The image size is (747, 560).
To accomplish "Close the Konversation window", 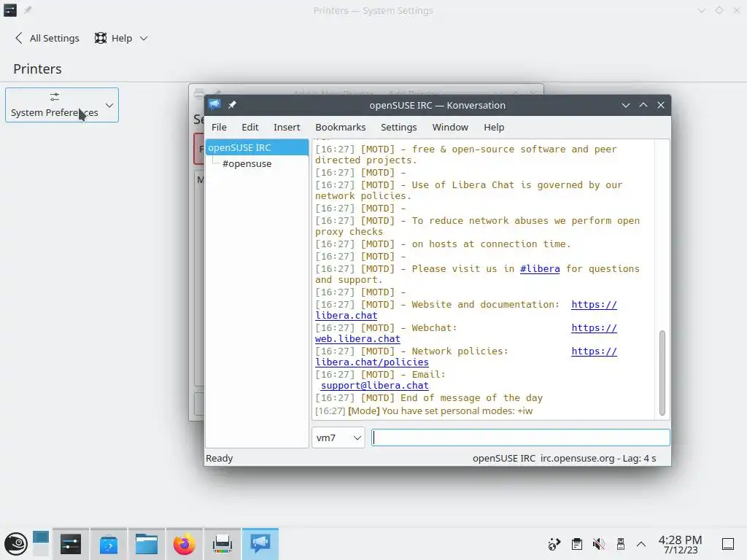I will click(661, 105).
